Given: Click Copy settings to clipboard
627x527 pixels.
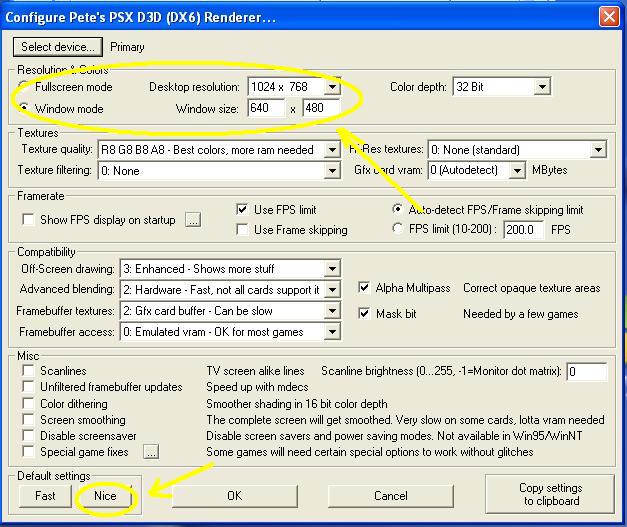Looking at the screenshot, I should pyautogui.click(x=550, y=494).
